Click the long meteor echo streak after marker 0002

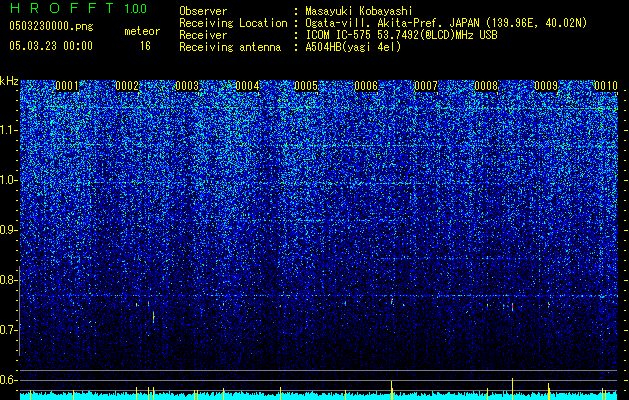153,316
